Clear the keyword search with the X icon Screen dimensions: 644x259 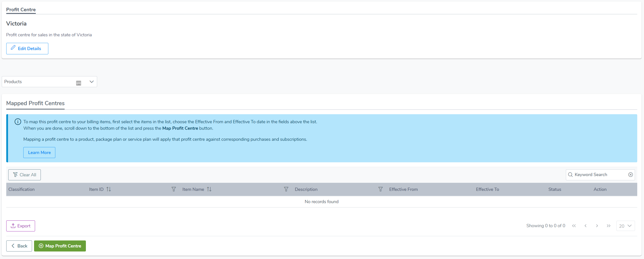[630, 175]
